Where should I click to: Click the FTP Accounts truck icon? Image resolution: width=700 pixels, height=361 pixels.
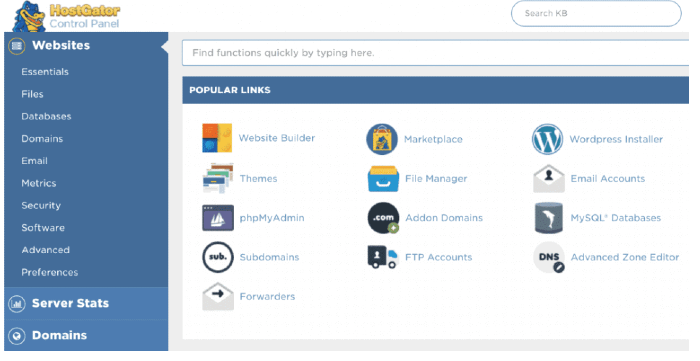382,257
